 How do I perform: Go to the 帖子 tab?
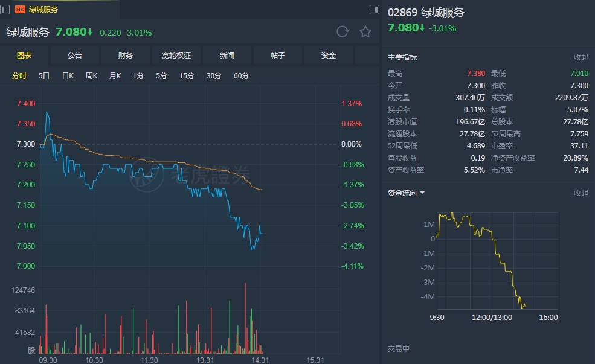pos(278,56)
